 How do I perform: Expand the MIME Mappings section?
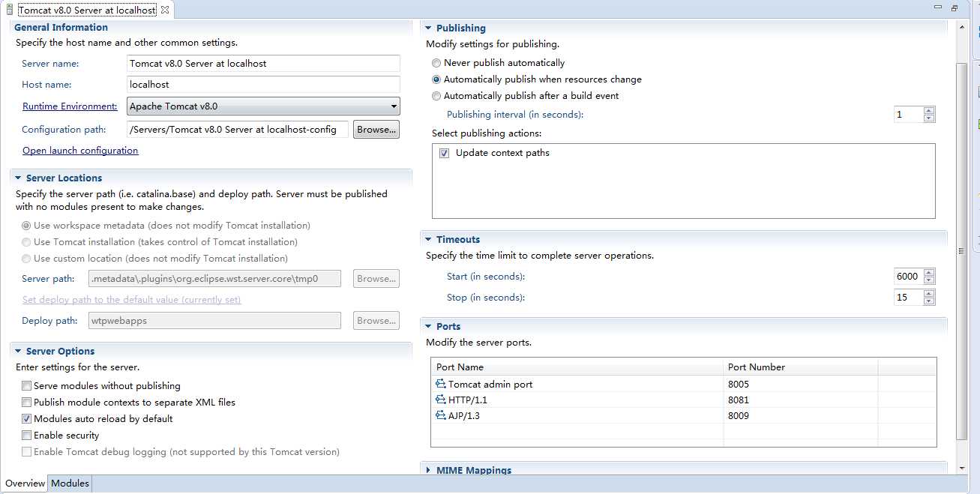429,471
